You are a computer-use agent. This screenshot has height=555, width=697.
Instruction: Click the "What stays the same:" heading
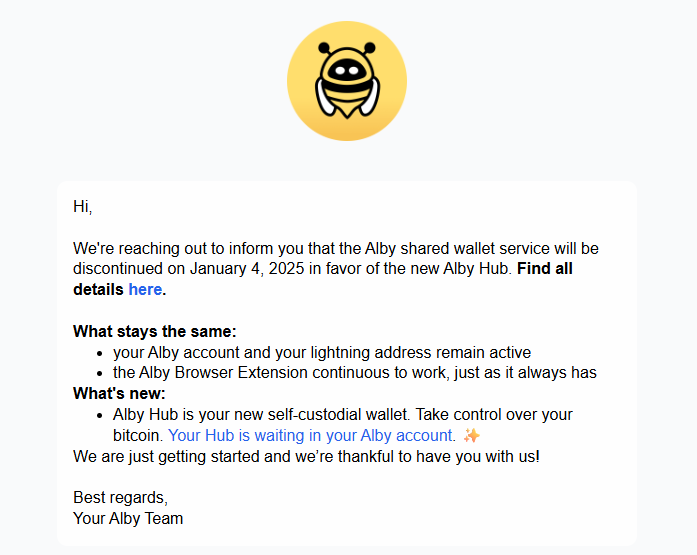tap(155, 331)
